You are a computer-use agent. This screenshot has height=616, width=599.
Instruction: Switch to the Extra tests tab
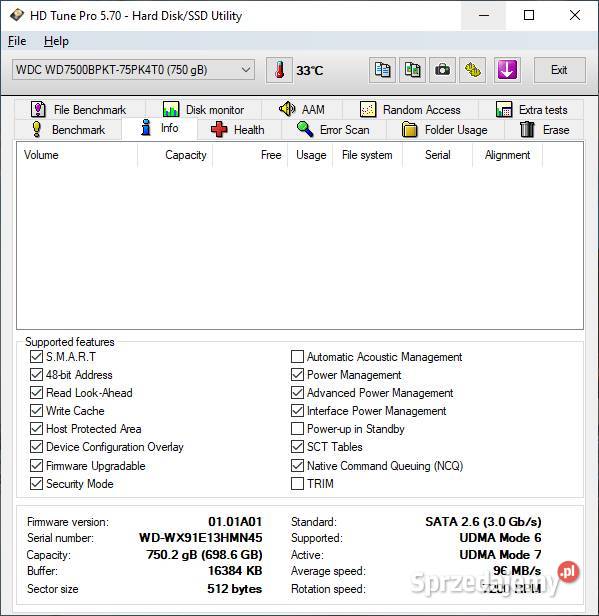point(531,109)
